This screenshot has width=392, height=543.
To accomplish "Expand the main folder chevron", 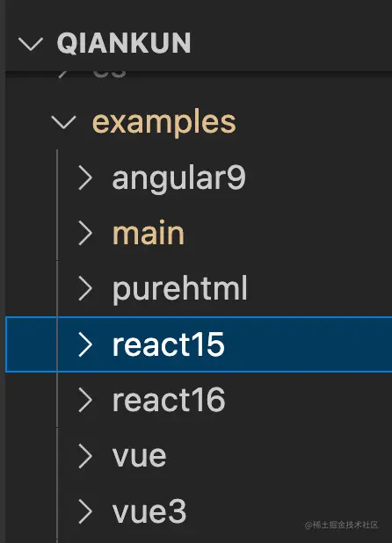I will point(85,233).
